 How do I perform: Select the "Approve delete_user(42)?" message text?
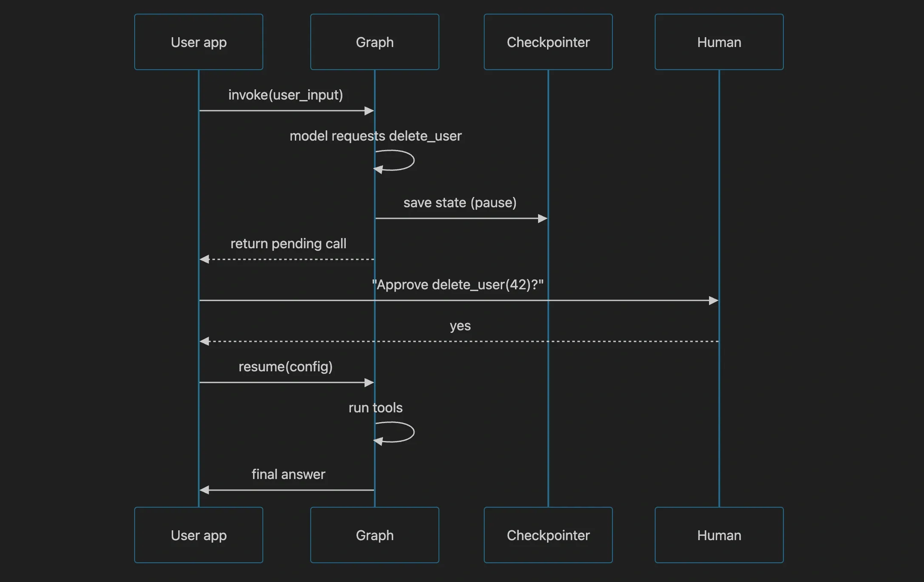click(x=458, y=285)
